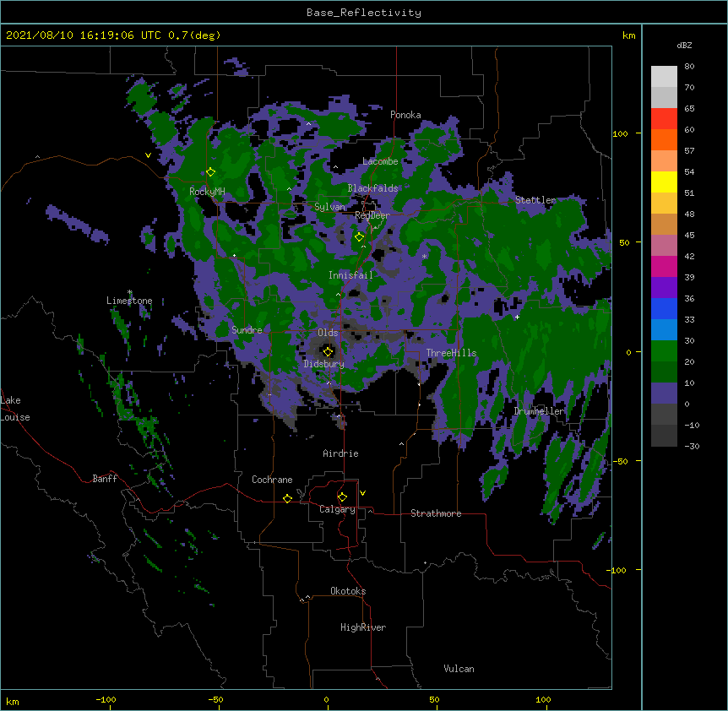Click the asterisk marker above Limestone

click(129, 292)
